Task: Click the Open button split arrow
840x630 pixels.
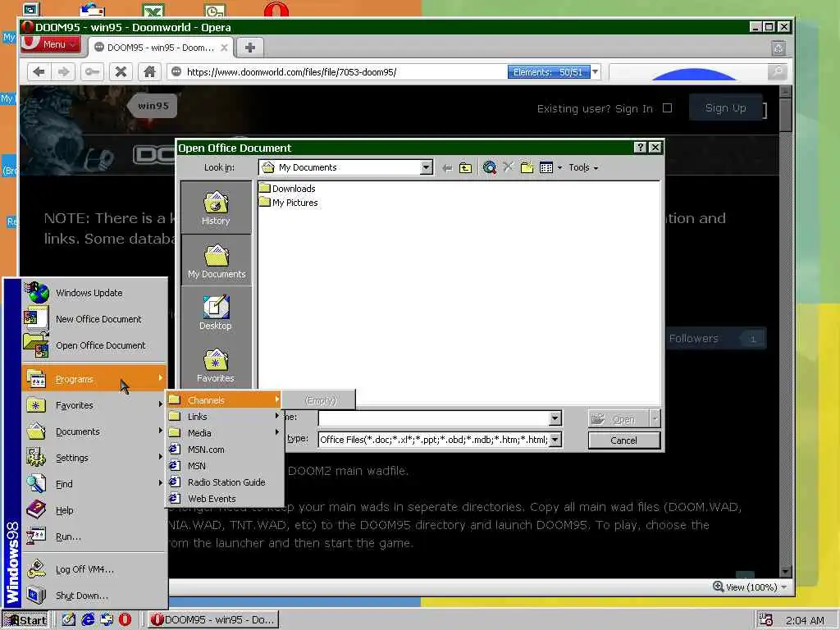Action: [655, 418]
